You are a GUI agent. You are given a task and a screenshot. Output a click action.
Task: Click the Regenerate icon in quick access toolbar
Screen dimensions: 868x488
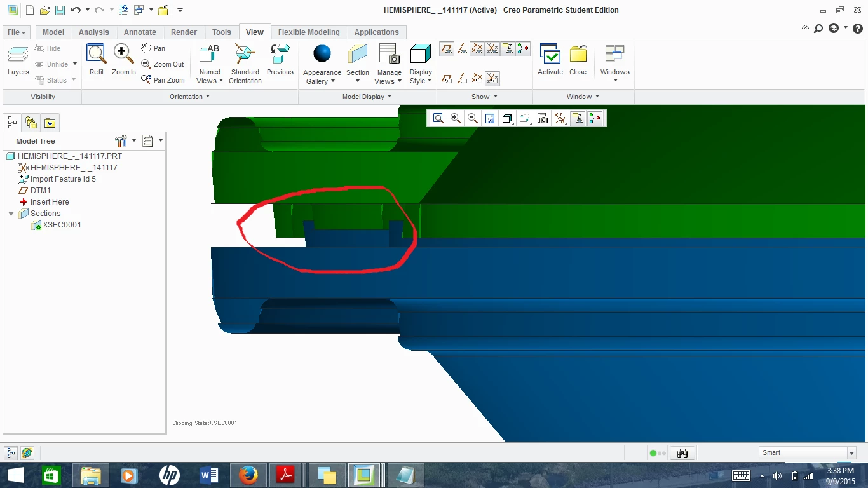[123, 10]
